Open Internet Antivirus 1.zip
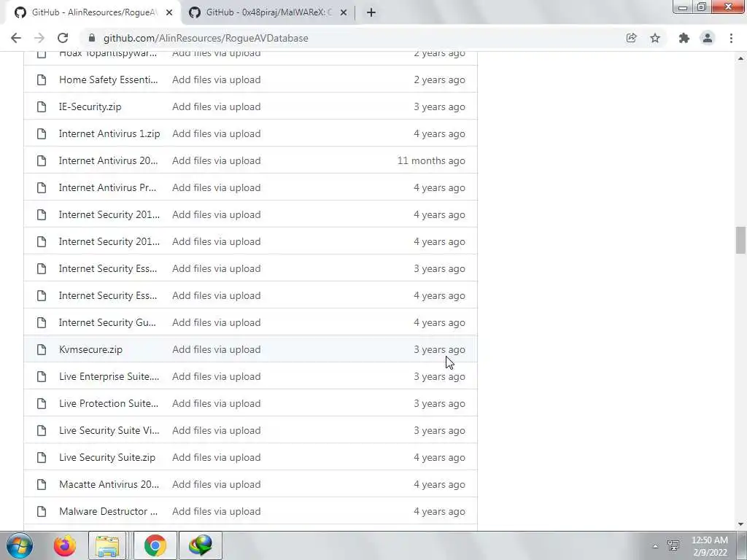 click(109, 134)
